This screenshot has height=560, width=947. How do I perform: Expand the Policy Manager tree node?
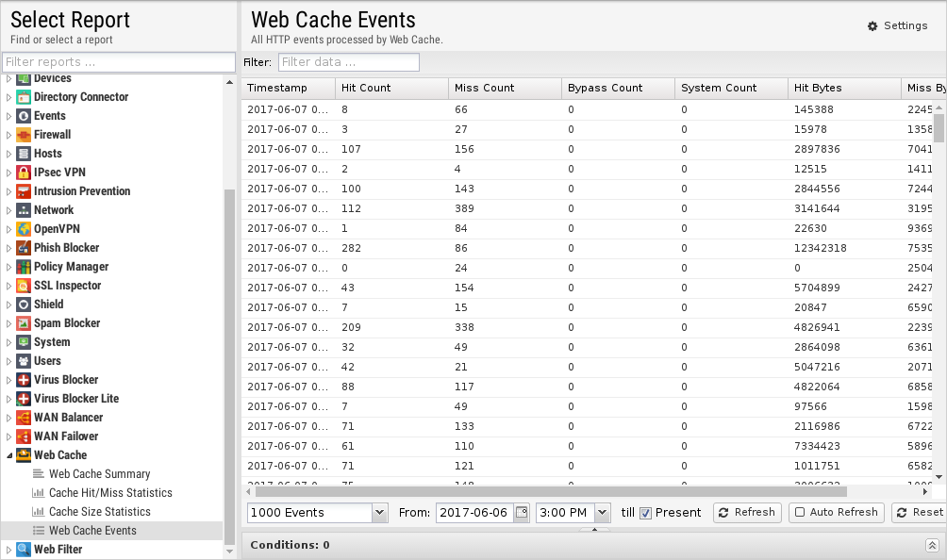click(x=9, y=267)
